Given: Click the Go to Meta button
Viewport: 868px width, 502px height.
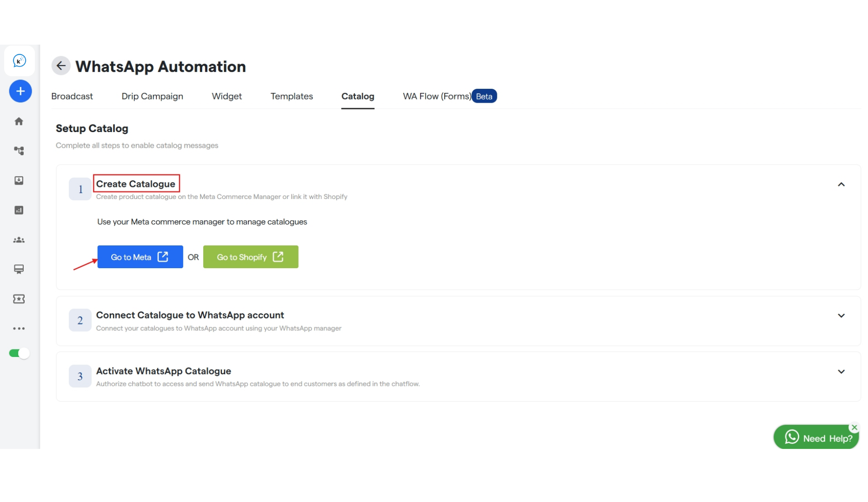Looking at the screenshot, I should 140,257.
